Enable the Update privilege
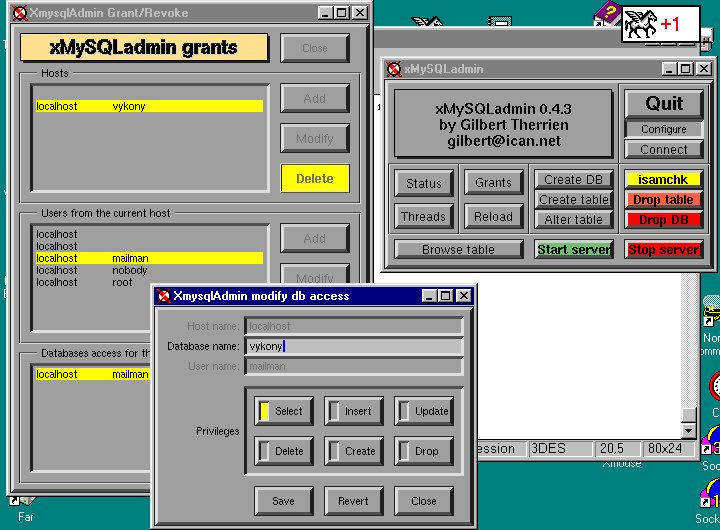This screenshot has height=530, width=720. coord(424,411)
